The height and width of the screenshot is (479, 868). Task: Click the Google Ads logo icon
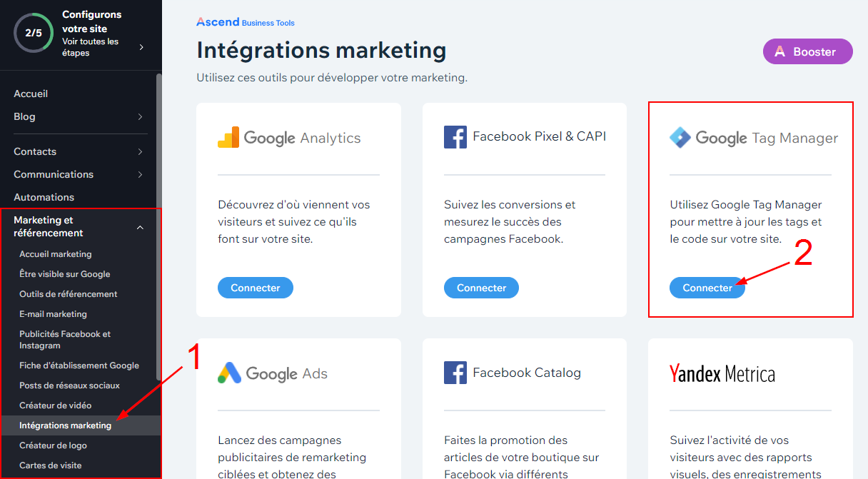tap(228, 373)
